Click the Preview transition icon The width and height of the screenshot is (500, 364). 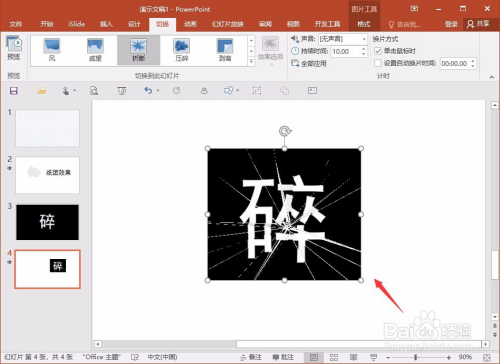point(14,48)
